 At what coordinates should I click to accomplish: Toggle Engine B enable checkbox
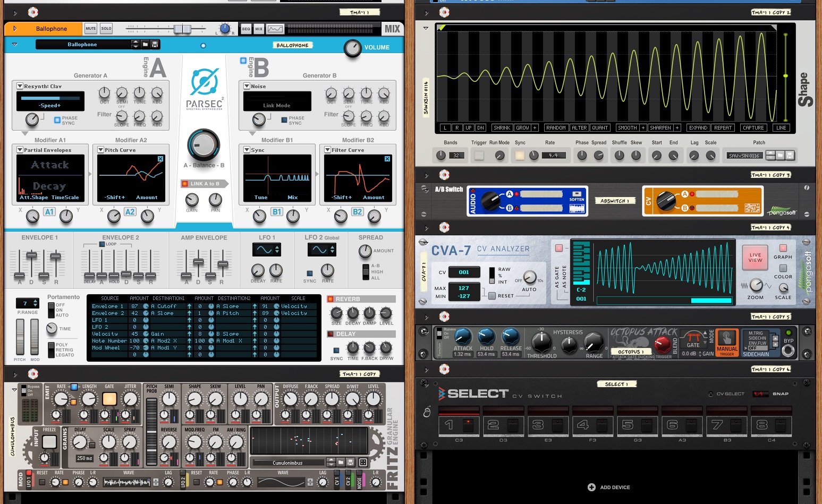pos(243,61)
